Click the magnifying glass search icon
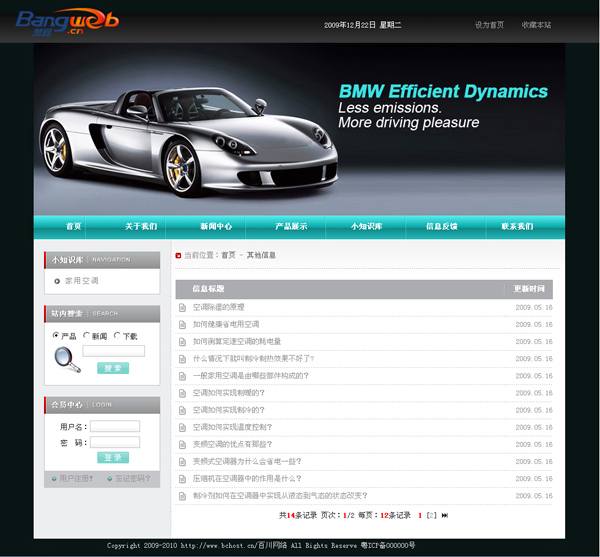This screenshot has width=600, height=557. click(x=66, y=359)
